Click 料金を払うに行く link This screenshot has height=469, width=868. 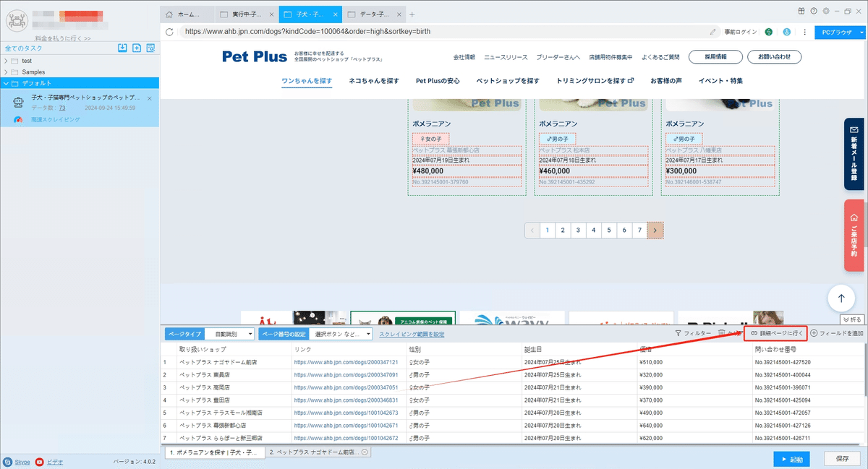62,38
